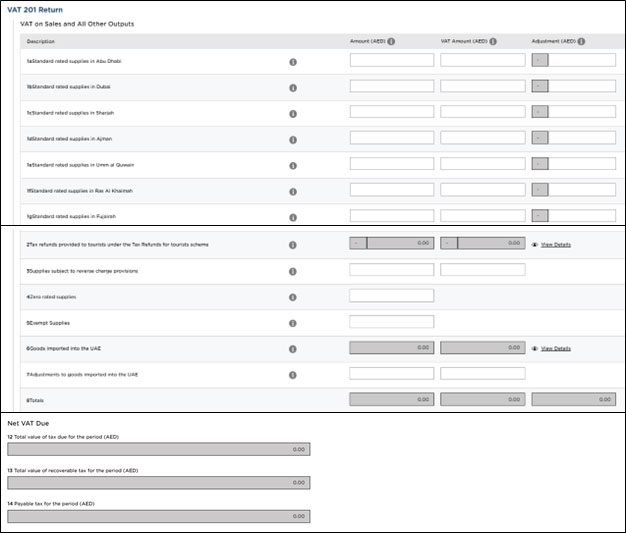The width and height of the screenshot is (626, 533).
Task: Show info for reverse charge supplies row
Action: pos(293,271)
